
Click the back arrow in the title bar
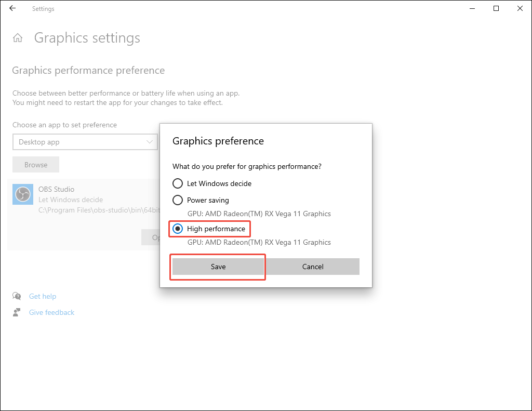pyautogui.click(x=12, y=8)
